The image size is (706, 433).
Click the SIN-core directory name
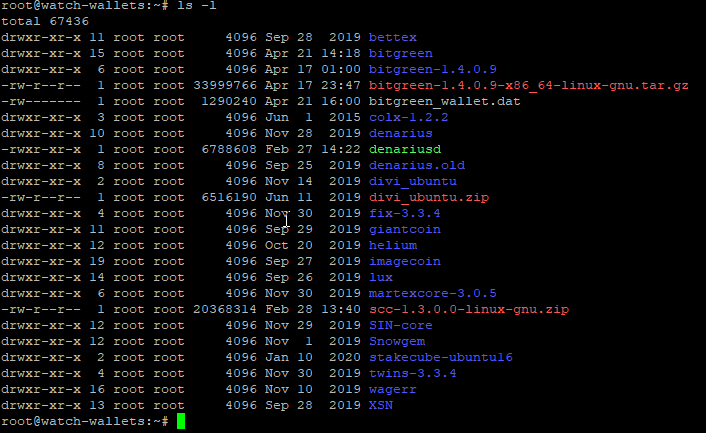(400, 325)
